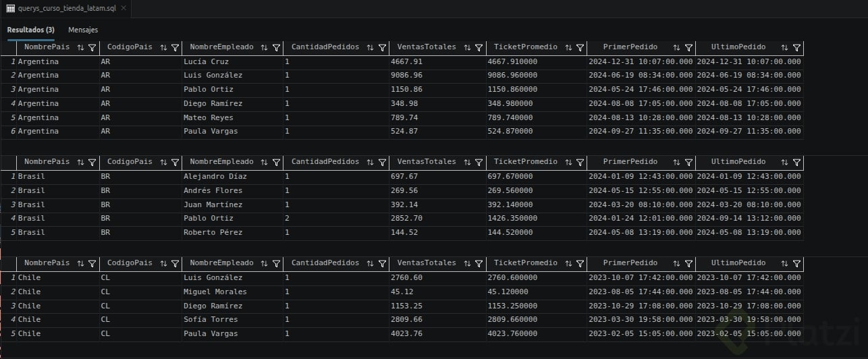Filter VentasTotales column in Brasil grid
868x359 pixels.
(x=479, y=162)
